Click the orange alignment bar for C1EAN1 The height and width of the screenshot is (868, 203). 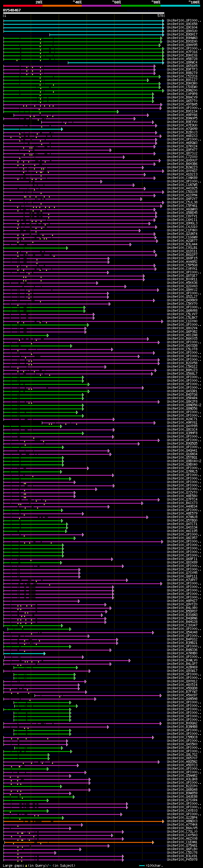tap(79, 842)
